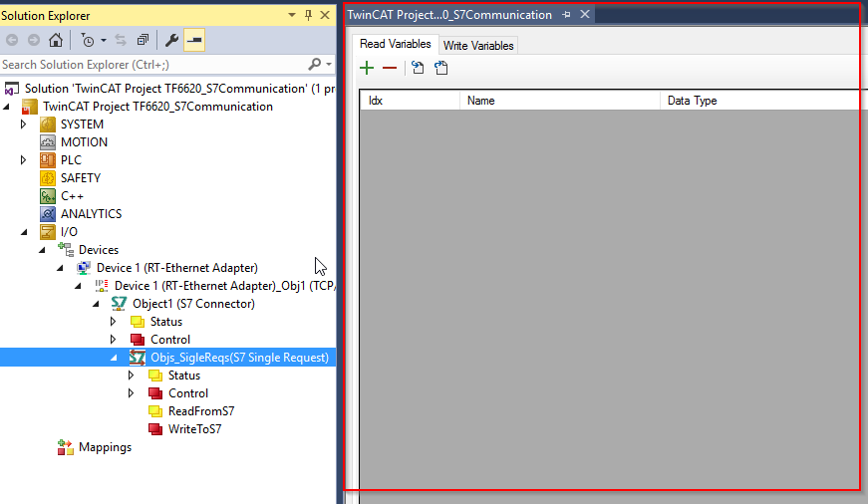Go to Home in Solution Explorer toolbar
This screenshot has width=868, height=504.
pos(56,40)
